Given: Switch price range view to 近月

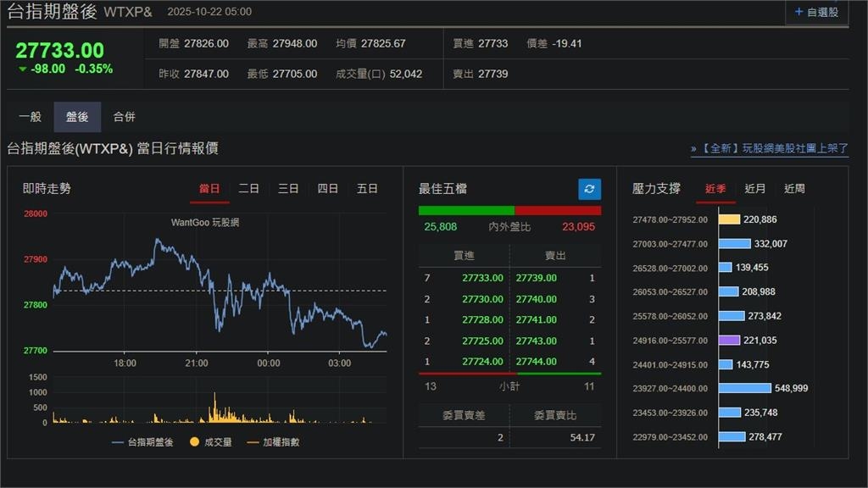Looking at the screenshot, I should pos(754,189).
